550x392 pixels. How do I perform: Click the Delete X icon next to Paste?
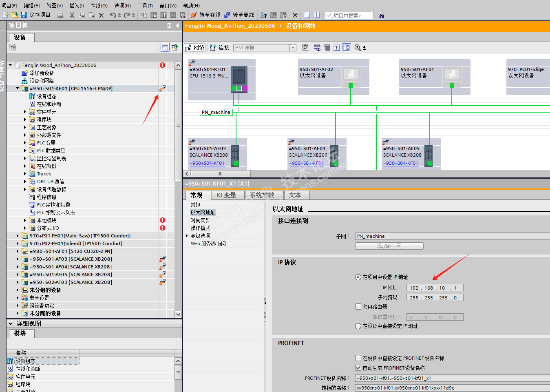tap(102, 15)
